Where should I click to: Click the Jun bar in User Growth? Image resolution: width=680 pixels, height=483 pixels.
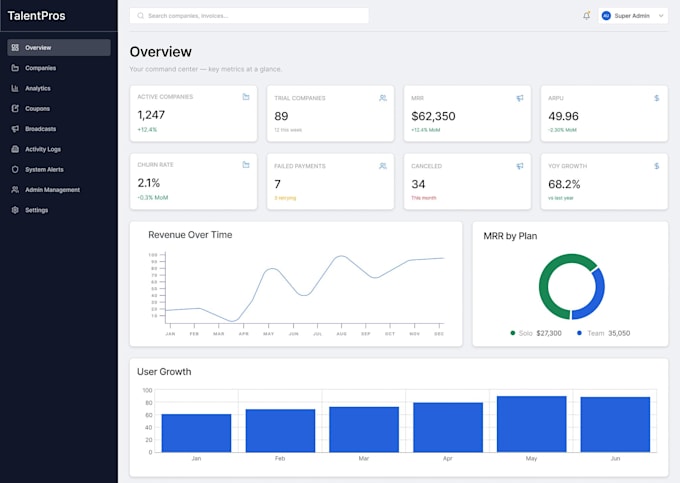[615, 424]
